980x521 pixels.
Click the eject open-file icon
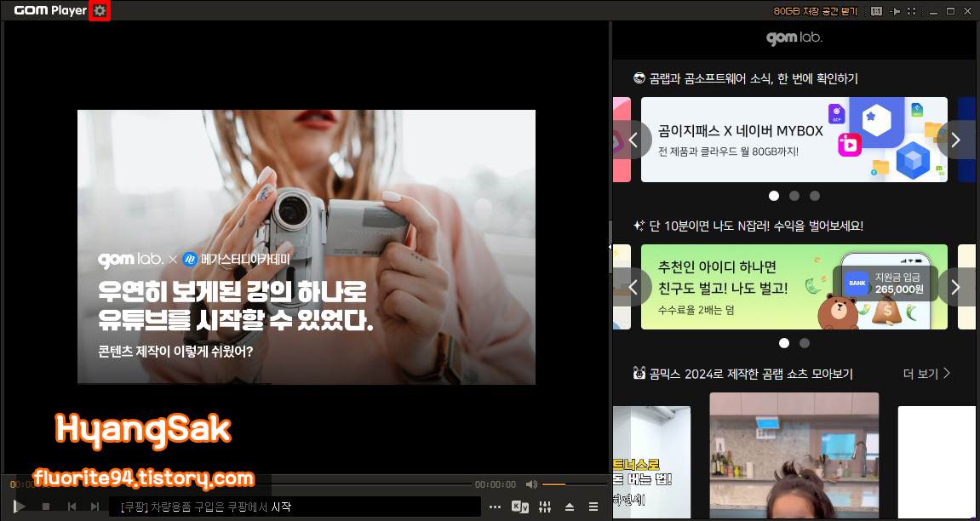[570, 507]
